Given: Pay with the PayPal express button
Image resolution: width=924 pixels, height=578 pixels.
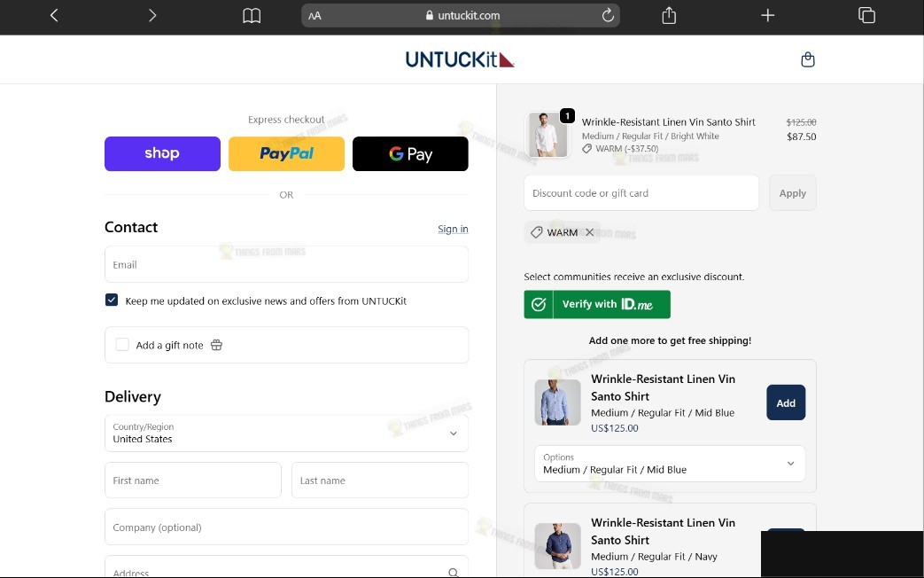Looking at the screenshot, I should point(286,154).
